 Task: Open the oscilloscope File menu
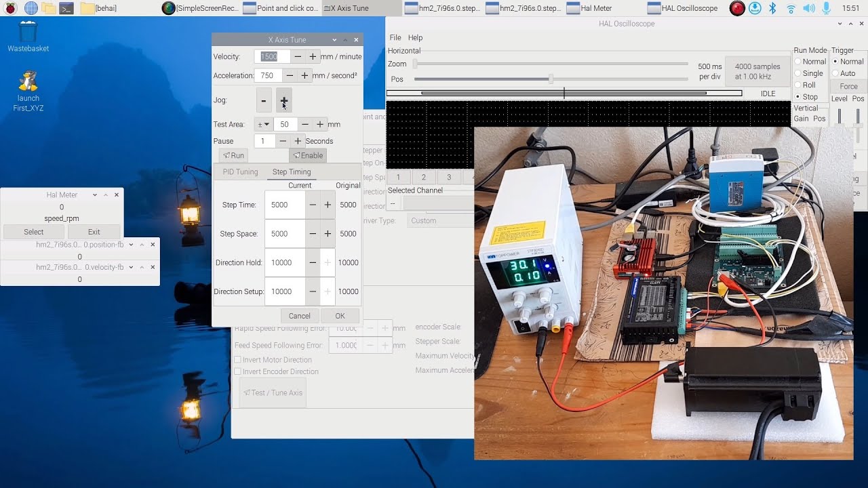[395, 38]
